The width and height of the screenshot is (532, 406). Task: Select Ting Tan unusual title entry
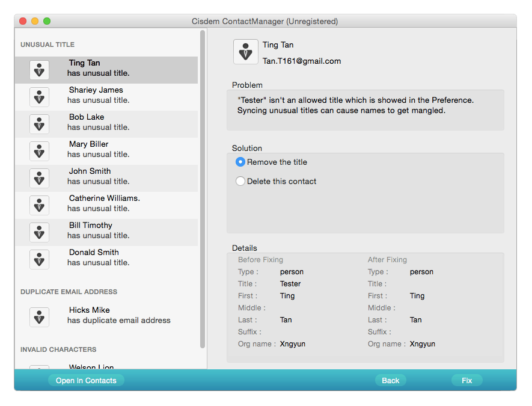[106, 70]
